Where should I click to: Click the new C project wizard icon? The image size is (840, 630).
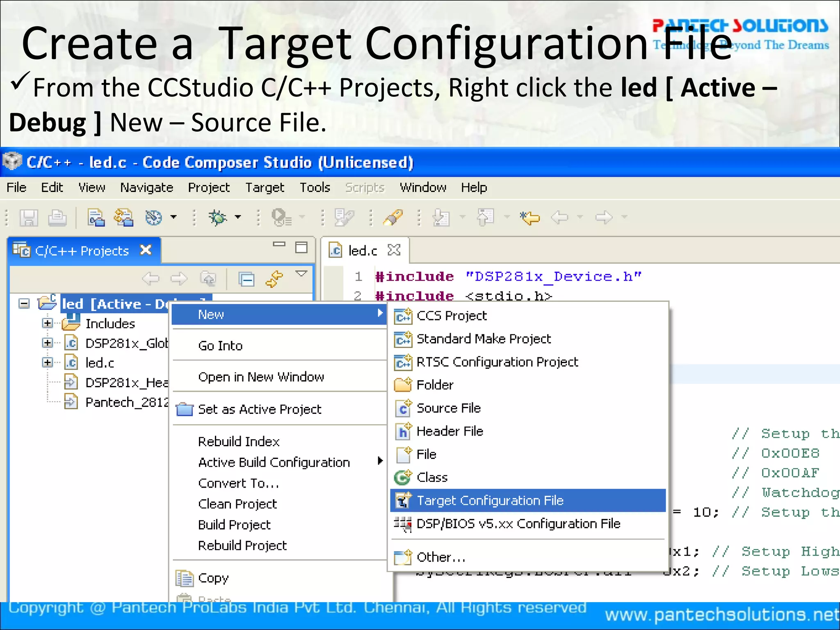tap(96, 217)
